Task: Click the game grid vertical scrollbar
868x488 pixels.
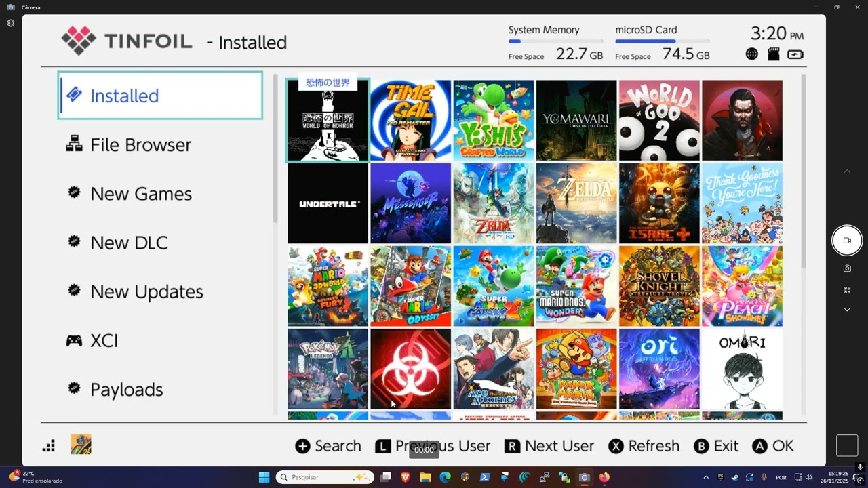Action: [804, 171]
